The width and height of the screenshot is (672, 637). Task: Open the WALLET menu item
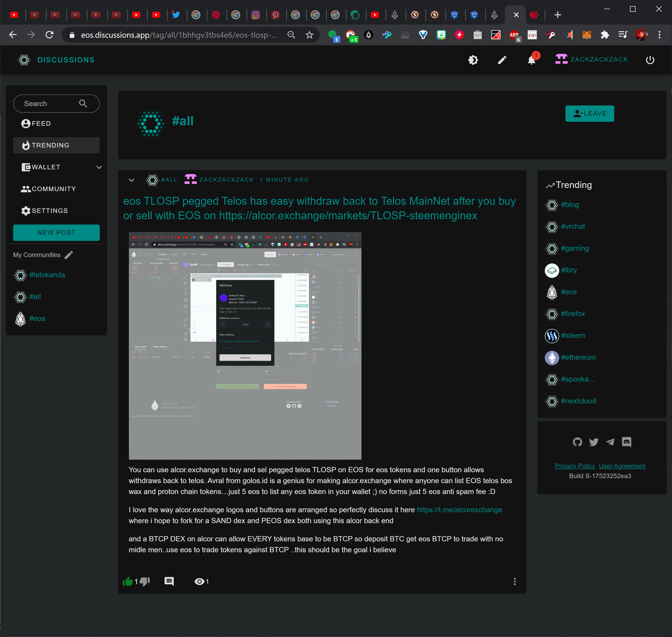(x=56, y=167)
